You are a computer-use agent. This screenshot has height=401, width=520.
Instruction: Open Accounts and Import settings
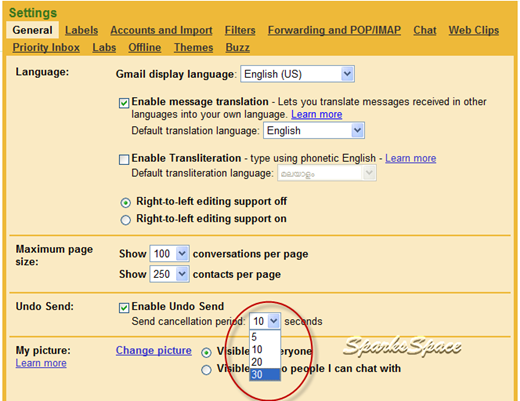pyautogui.click(x=161, y=30)
